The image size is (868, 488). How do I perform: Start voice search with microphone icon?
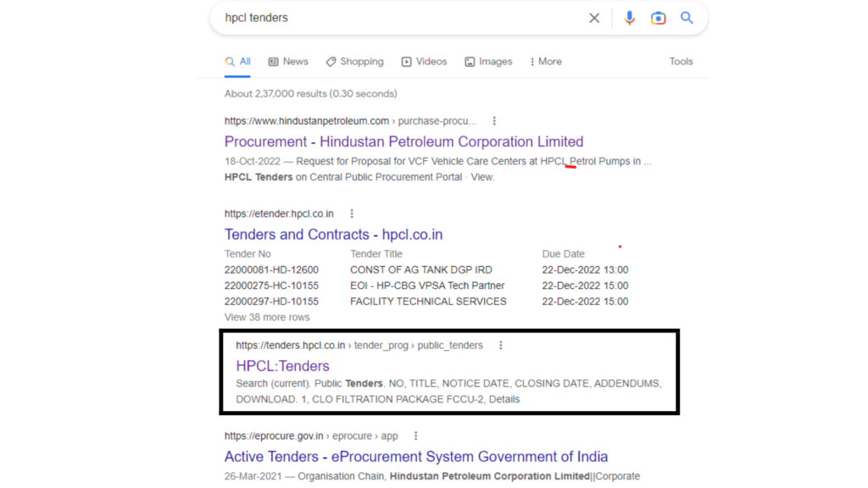tap(629, 18)
